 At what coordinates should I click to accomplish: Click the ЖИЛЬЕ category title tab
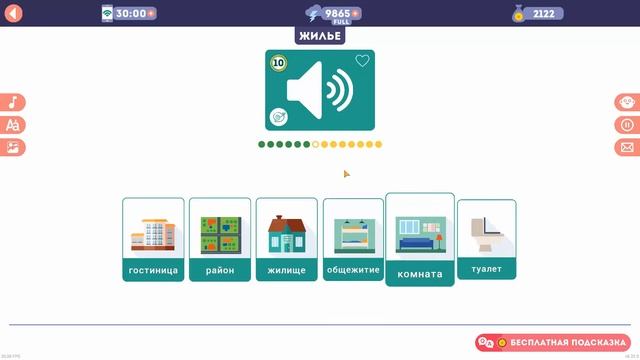[320, 36]
